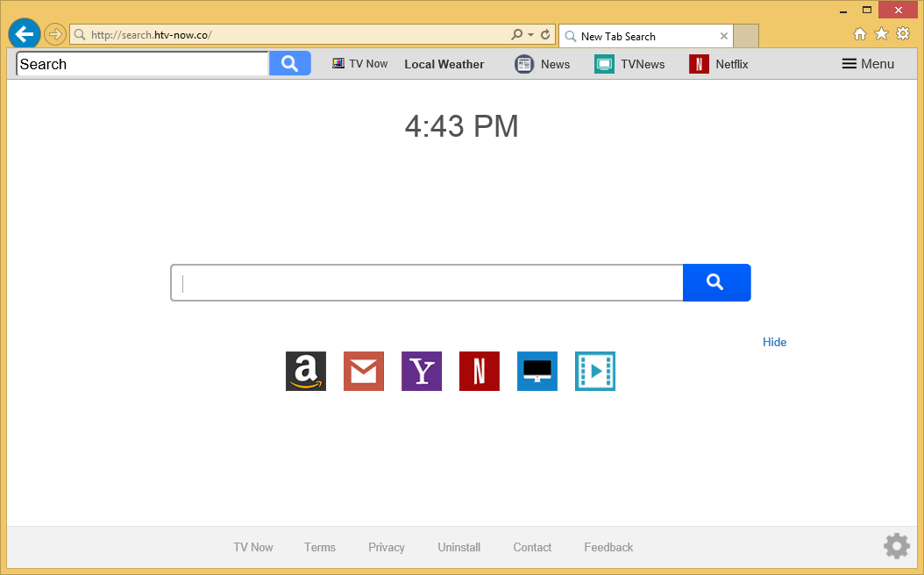Open the hamburger Menu

868,64
